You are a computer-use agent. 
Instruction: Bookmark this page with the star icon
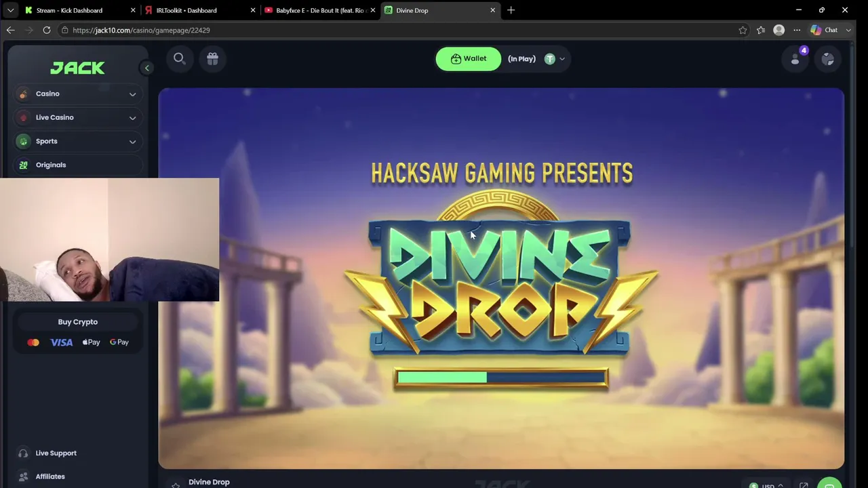tap(743, 30)
